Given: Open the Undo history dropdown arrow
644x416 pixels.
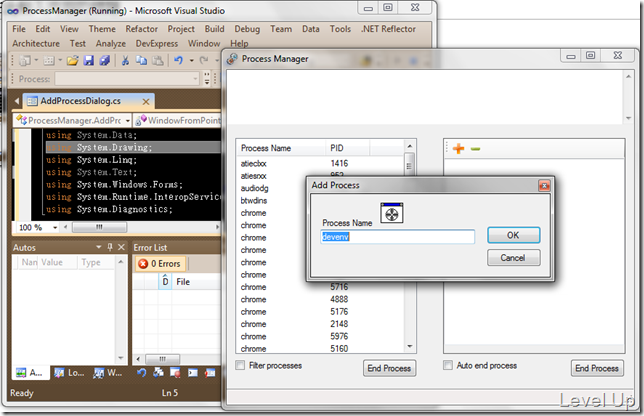Looking at the screenshot, I should 191,61.
